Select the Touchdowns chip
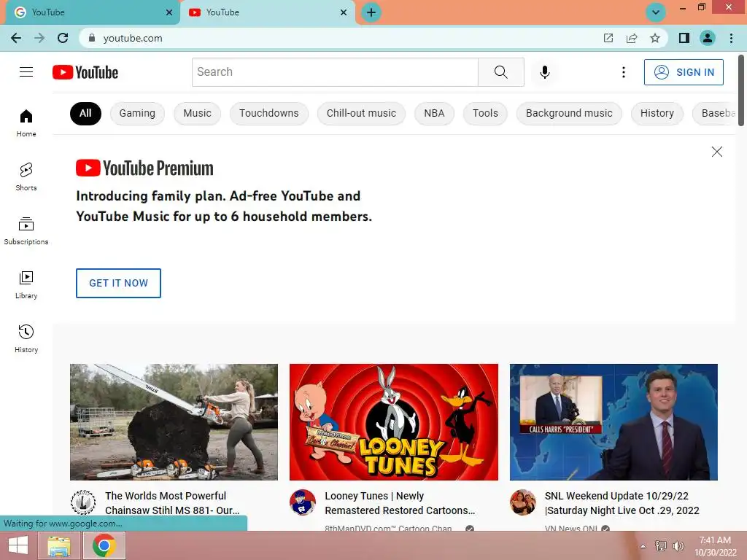The image size is (747, 560). coord(268,113)
